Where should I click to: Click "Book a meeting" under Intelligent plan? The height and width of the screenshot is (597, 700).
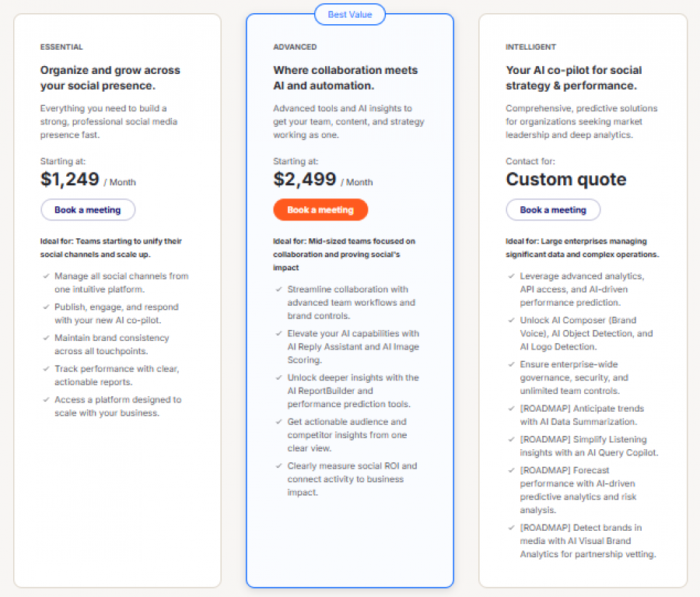pos(552,209)
